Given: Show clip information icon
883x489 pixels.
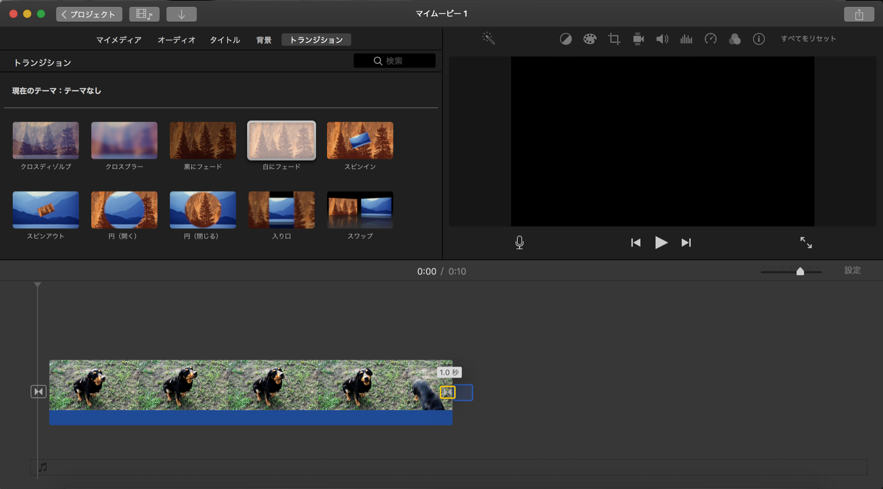Looking at the screenshot, I should tap(759, 39).
